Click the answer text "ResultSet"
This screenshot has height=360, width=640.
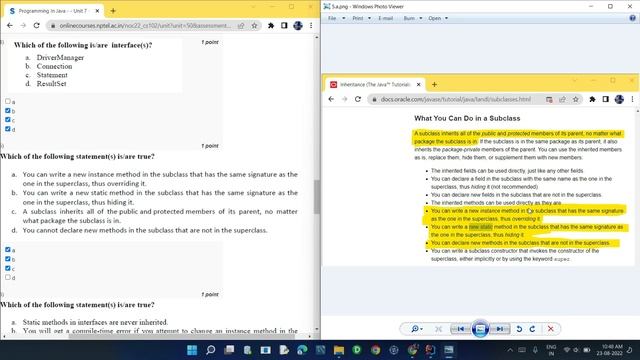click(51, 84)
